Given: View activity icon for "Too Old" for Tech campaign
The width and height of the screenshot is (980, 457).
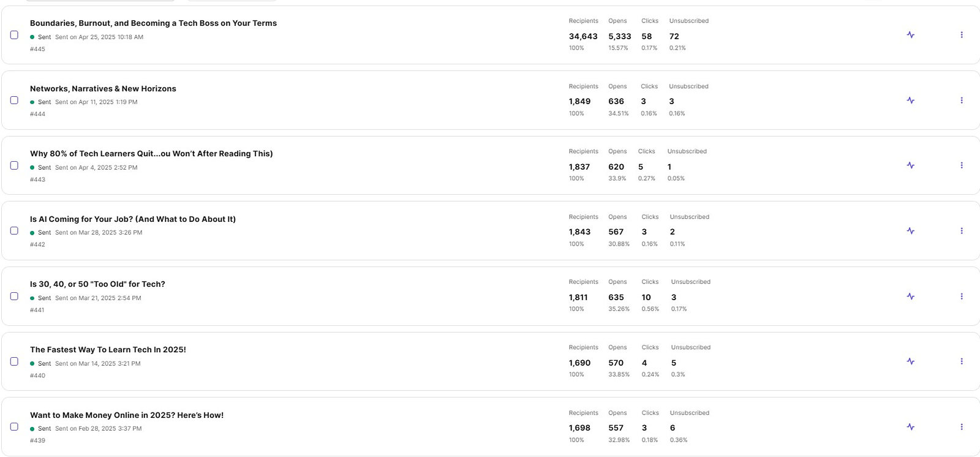Looking at the screenshot, I should [910, 296].
